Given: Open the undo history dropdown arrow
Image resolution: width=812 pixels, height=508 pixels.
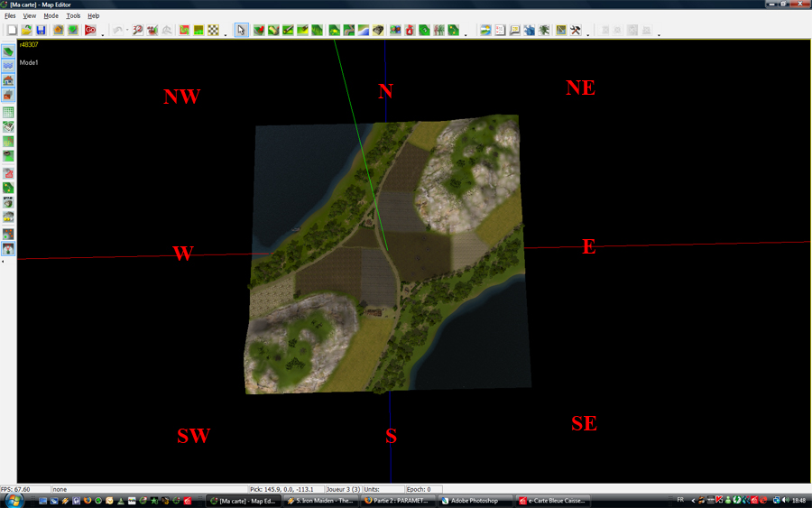Looking at the screenshot, I should (127, 30).
